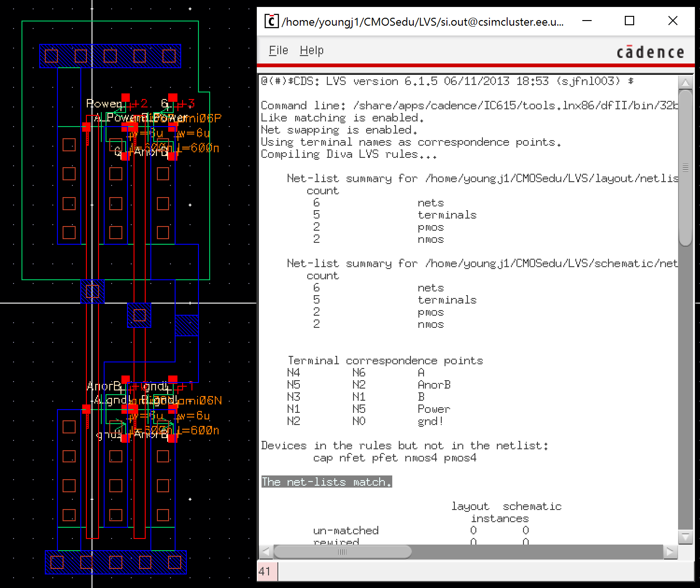Click the vertical scrollbar down arrow

click(685, 537)
